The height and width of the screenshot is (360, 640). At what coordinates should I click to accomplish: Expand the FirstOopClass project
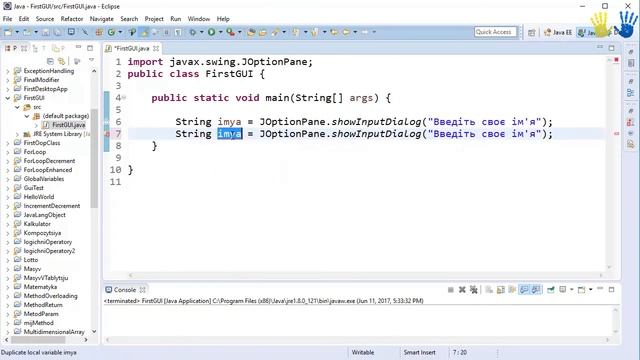[7, 143]
